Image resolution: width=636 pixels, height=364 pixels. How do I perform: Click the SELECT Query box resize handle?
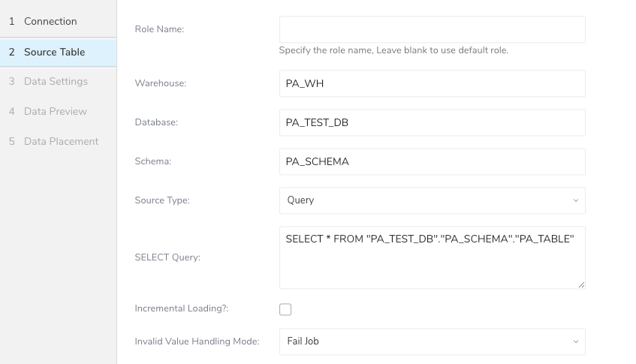pyautogui.click(x=581, y=284)
